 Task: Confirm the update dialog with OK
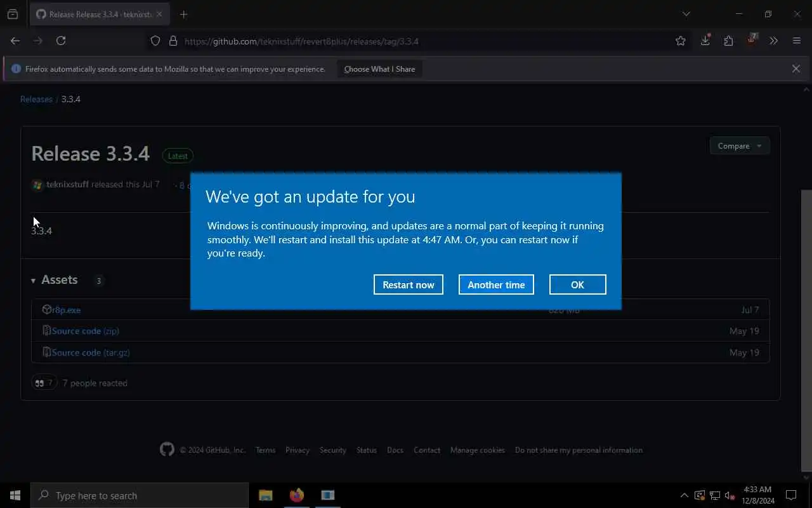[x=577, y=284]
